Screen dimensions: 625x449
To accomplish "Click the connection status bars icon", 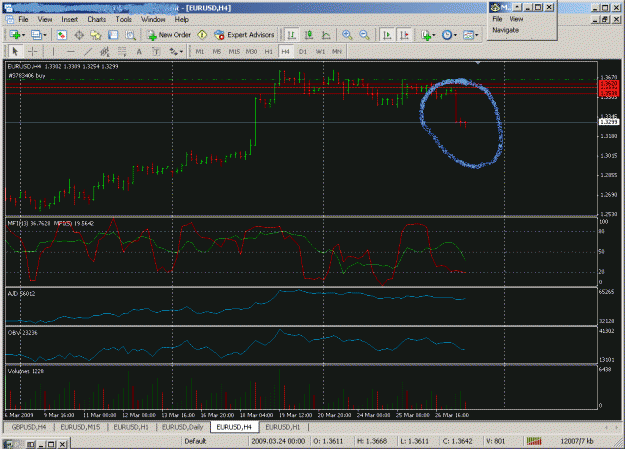I will [x=534, y=441].
